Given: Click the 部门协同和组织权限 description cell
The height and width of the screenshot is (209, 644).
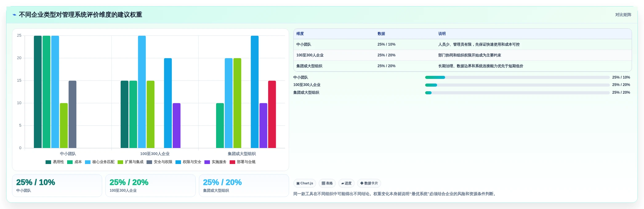Looking at the screenshot, I should [533, 55].
